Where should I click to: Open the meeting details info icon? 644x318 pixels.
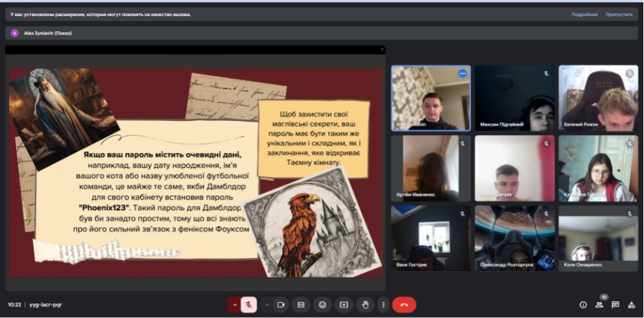(583, 305)
